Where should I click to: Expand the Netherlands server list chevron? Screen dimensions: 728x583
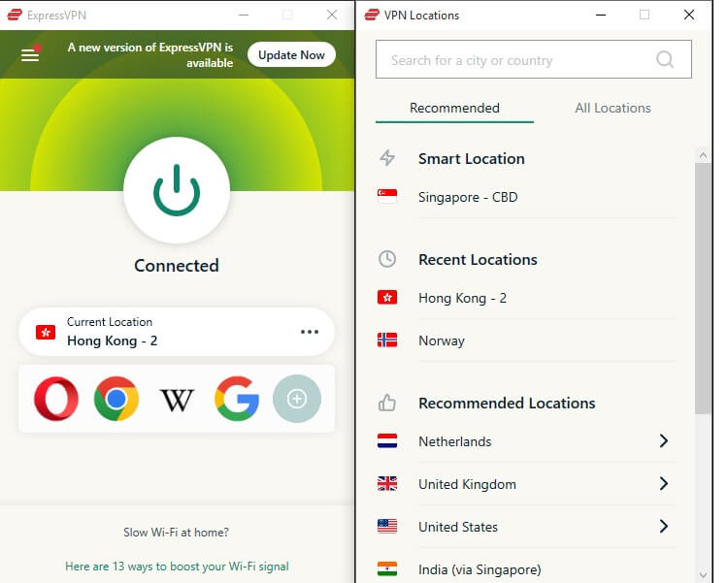coord(664,441)
